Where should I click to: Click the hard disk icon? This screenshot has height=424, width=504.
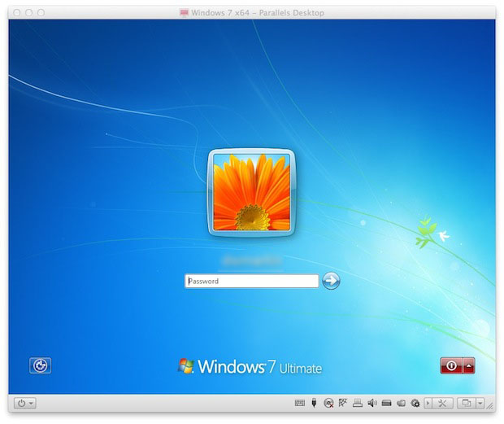click(x=386, y=403)
